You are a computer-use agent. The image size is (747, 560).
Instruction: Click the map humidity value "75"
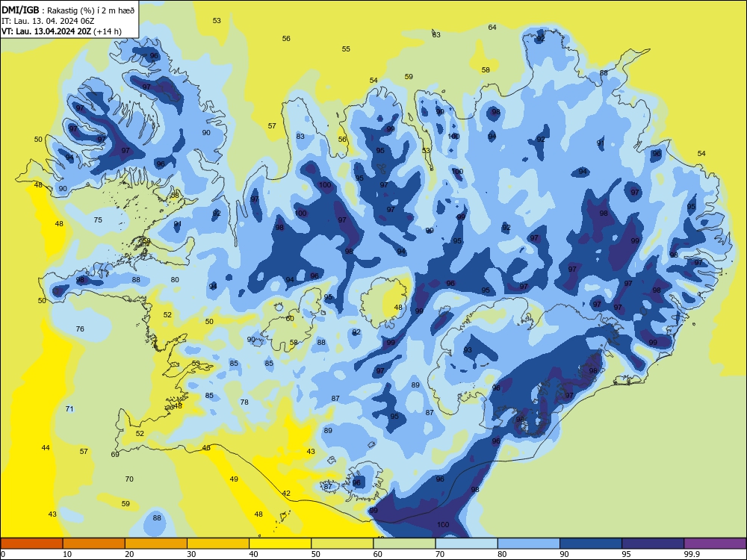[x=98, y=220]
